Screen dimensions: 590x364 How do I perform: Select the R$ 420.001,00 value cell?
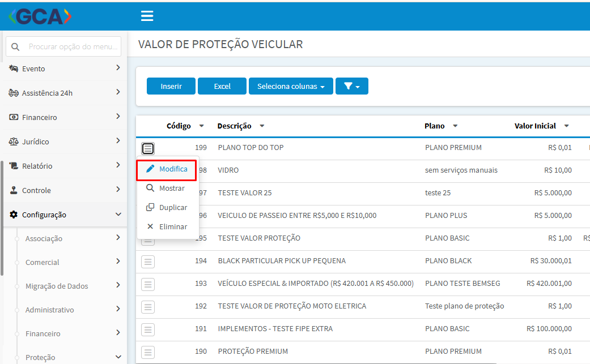click(x=549, y=284)
